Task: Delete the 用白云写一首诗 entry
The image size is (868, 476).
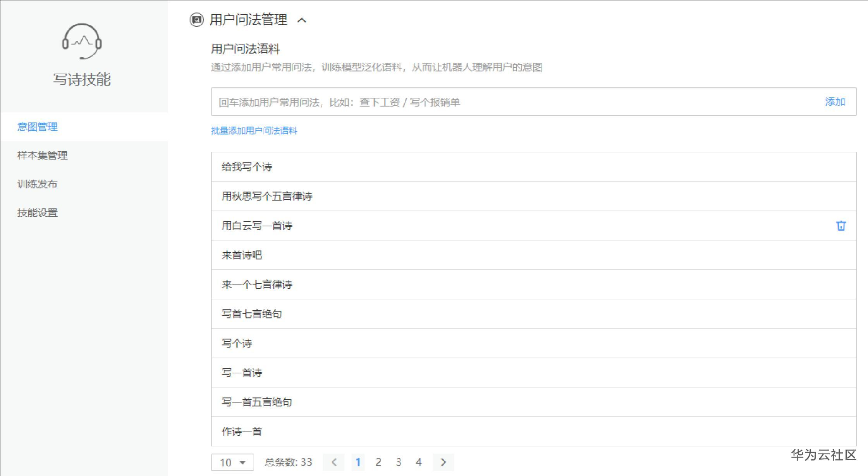Action: coord(840,226)
